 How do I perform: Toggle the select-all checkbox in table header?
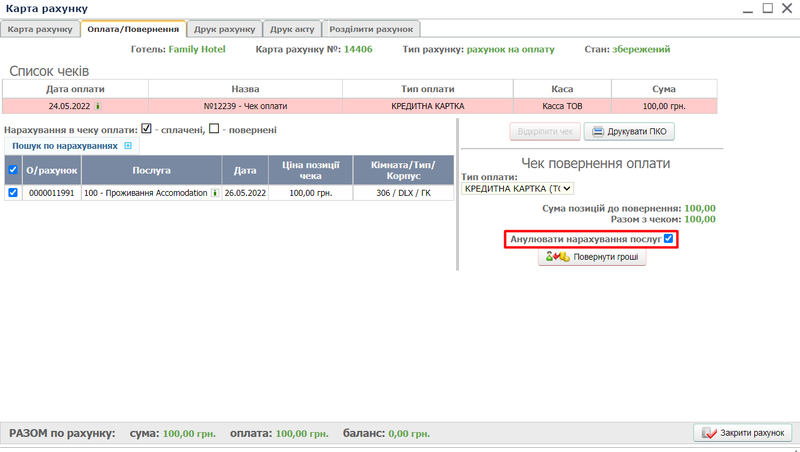point(13,170)
